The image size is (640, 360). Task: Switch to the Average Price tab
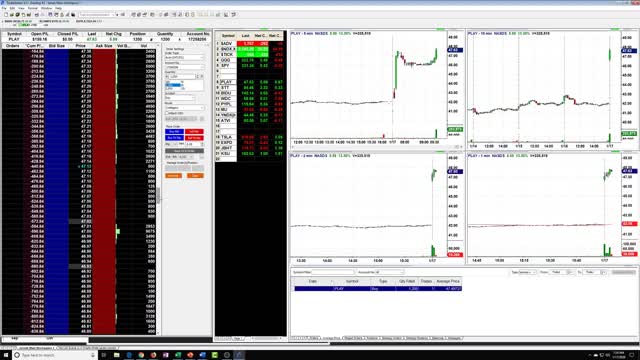[331, 338]
